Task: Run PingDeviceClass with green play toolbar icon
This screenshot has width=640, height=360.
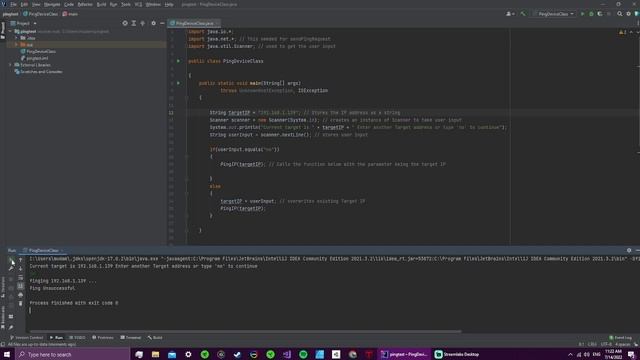Action: 582,14
